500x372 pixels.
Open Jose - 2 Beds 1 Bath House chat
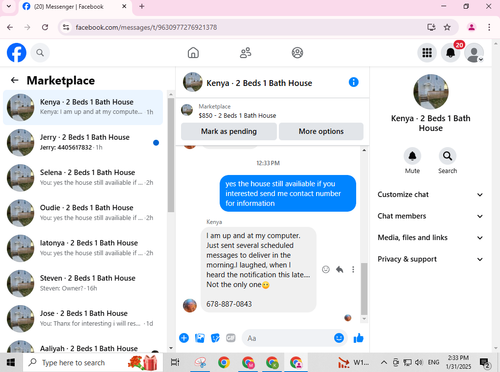point(83,318)
